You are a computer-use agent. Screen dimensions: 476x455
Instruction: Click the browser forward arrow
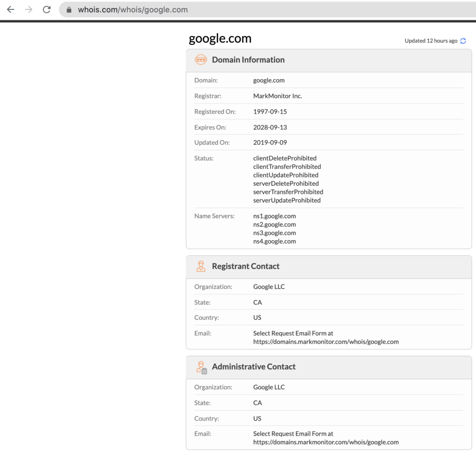pyautogui.click(x=28, y=10)
